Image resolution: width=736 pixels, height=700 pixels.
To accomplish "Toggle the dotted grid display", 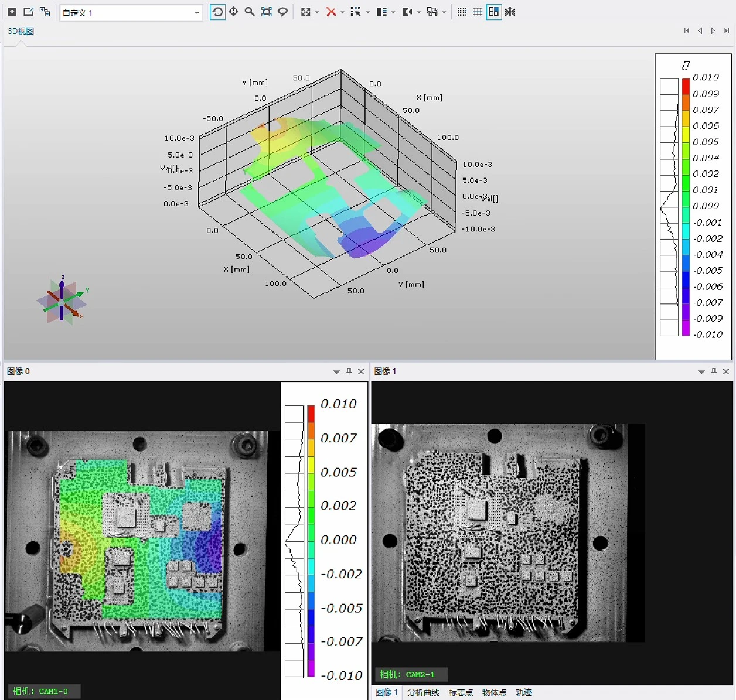I will coord(462,12).
